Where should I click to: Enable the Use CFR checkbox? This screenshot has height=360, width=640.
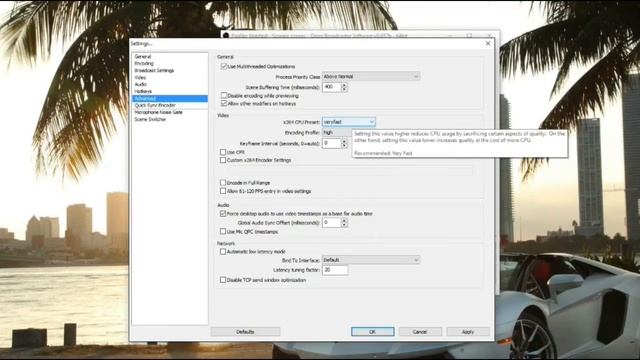point(223,152)
